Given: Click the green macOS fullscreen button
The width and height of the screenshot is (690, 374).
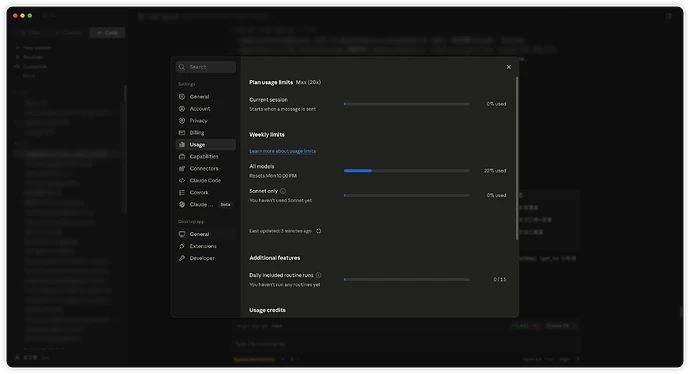Looking at the screenshot, I should pos(30,16).
